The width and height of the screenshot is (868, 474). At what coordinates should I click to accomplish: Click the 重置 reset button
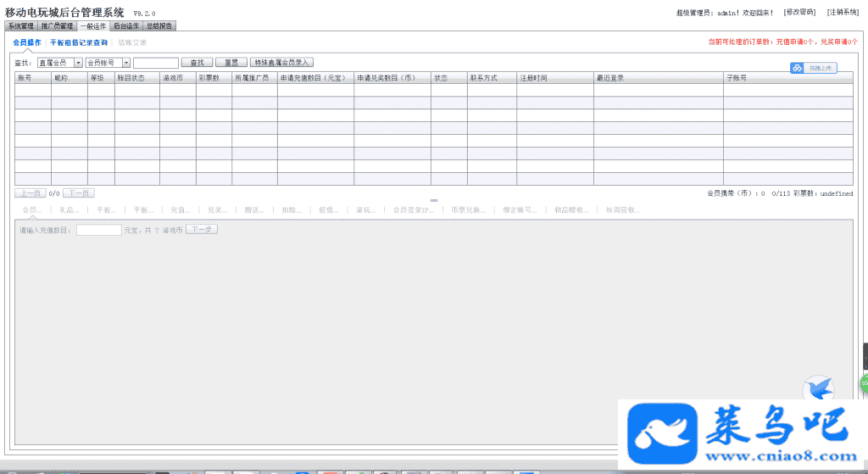[x=231, y=63]
